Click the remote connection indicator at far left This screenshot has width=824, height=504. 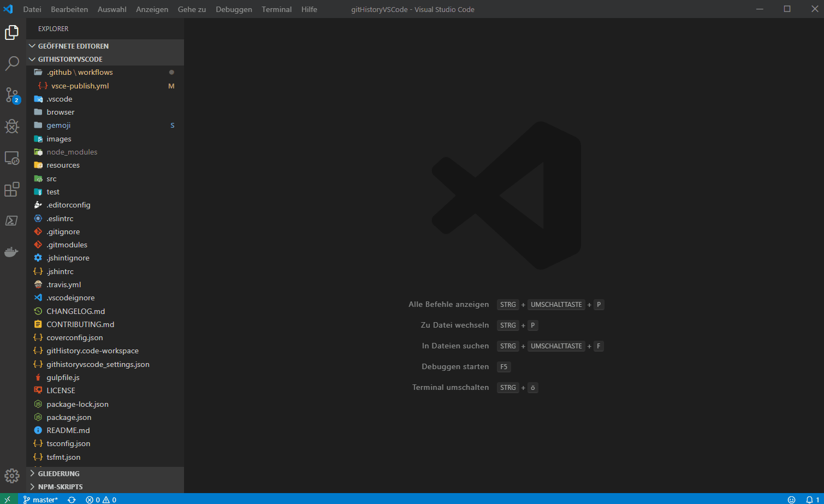click(7, 499)
